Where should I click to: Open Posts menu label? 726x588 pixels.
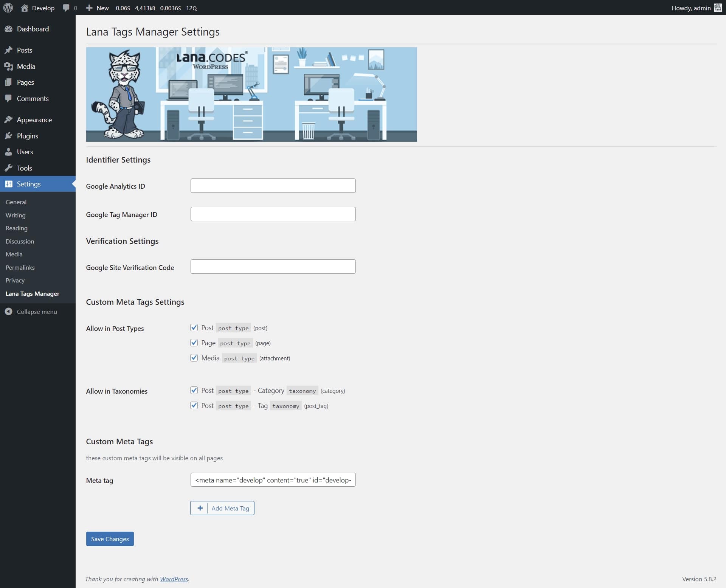pos(25,50)
